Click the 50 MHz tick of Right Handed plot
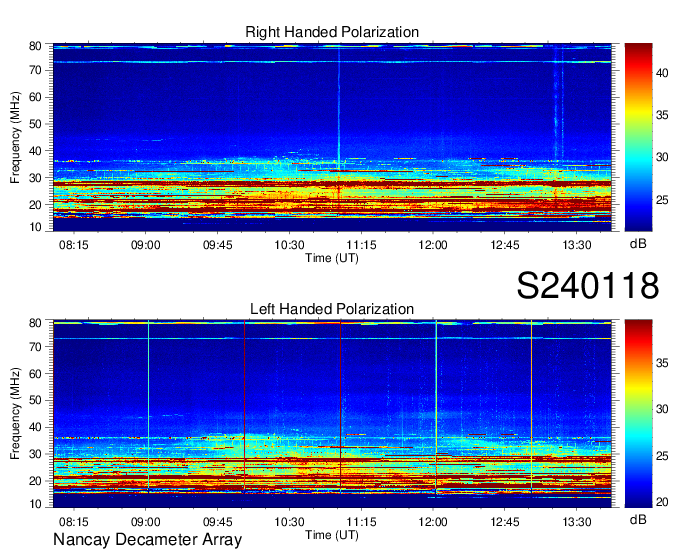680x552 pixels. click(x=35, y=124)
